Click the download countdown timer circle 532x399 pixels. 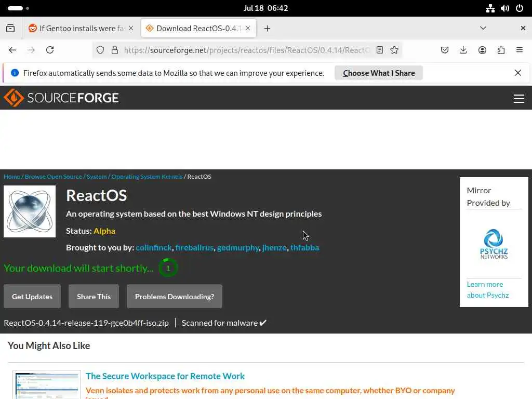point(168,268)
